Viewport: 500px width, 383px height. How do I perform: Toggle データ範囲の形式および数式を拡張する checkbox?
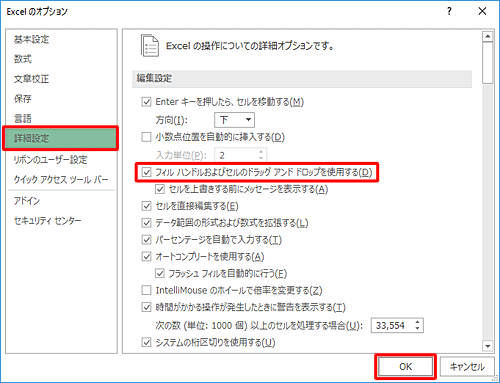(146, 223)
